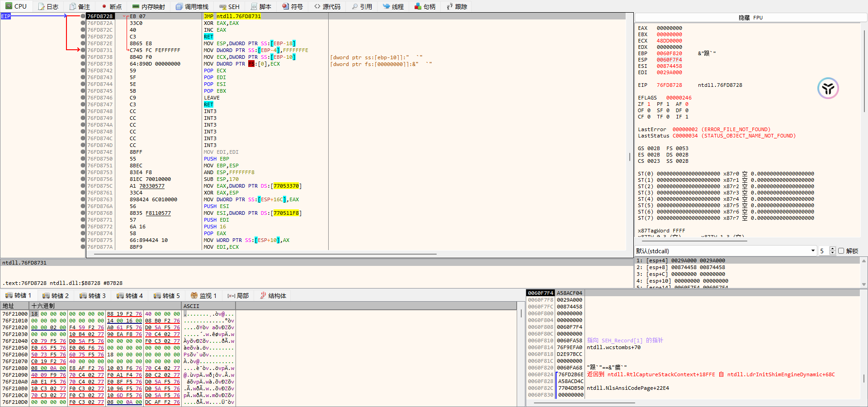
Task: Open the 监视 1 watch tab icon
Action: (x=194, y=296)
